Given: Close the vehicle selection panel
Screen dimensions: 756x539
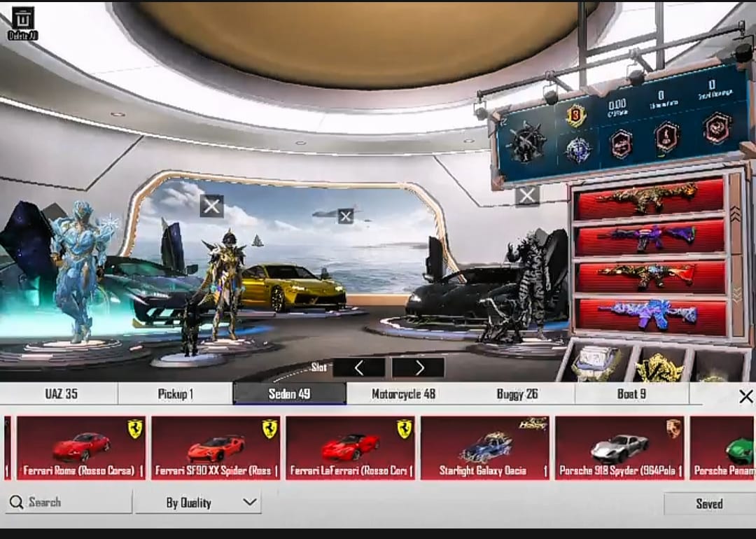Looking at the screenshot, I should [745, 396].
